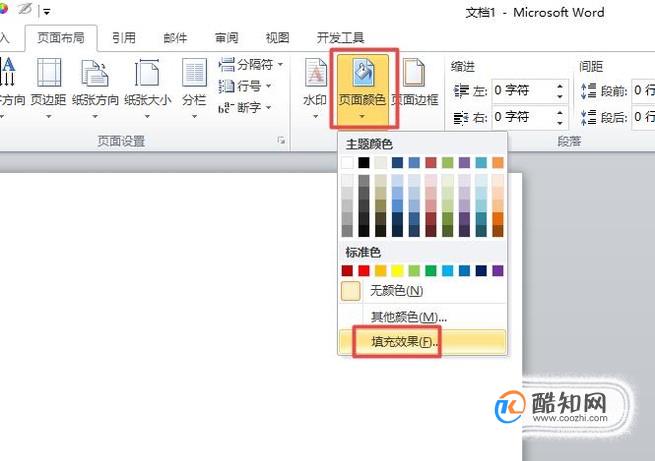The image size is (655, 461).
Task: Click the spacing before (段前) icon
Action: point(589,90)
